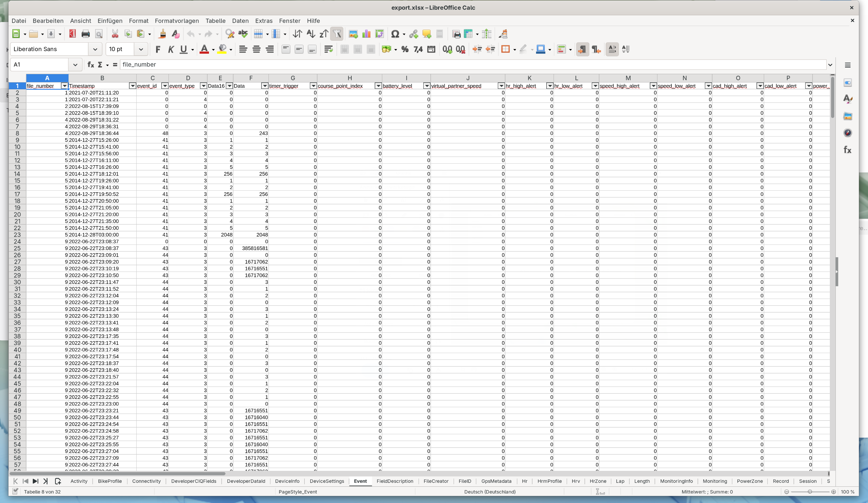Screen dimensions: 868x503
Task: Open the font size dropdown
Action: tap(141, 49)
